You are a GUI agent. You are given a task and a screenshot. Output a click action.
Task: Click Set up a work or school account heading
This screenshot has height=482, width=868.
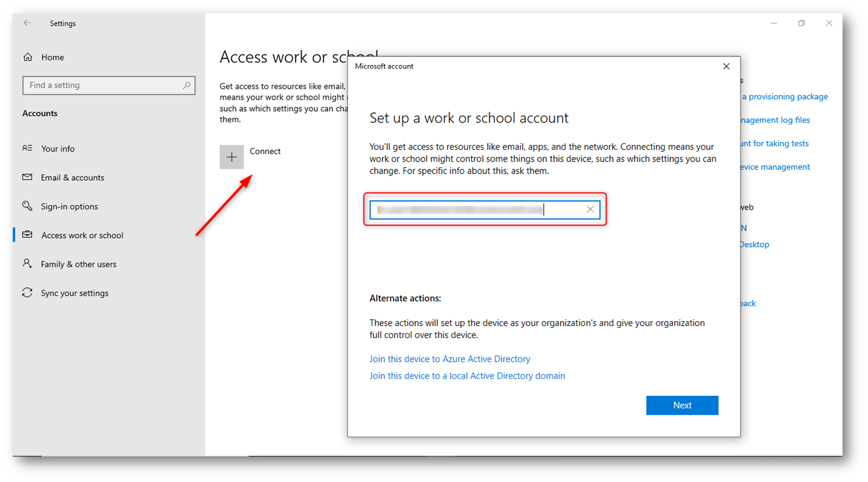469,118
